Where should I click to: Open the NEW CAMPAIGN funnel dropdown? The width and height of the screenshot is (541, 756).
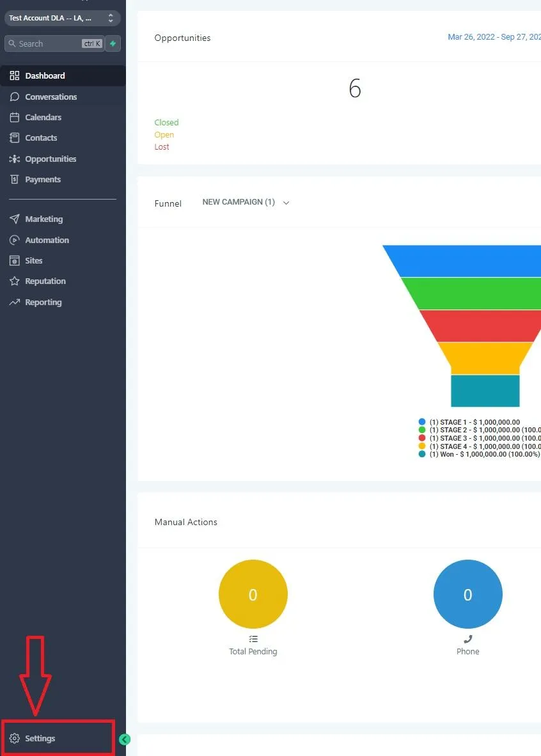coord(246,202)
